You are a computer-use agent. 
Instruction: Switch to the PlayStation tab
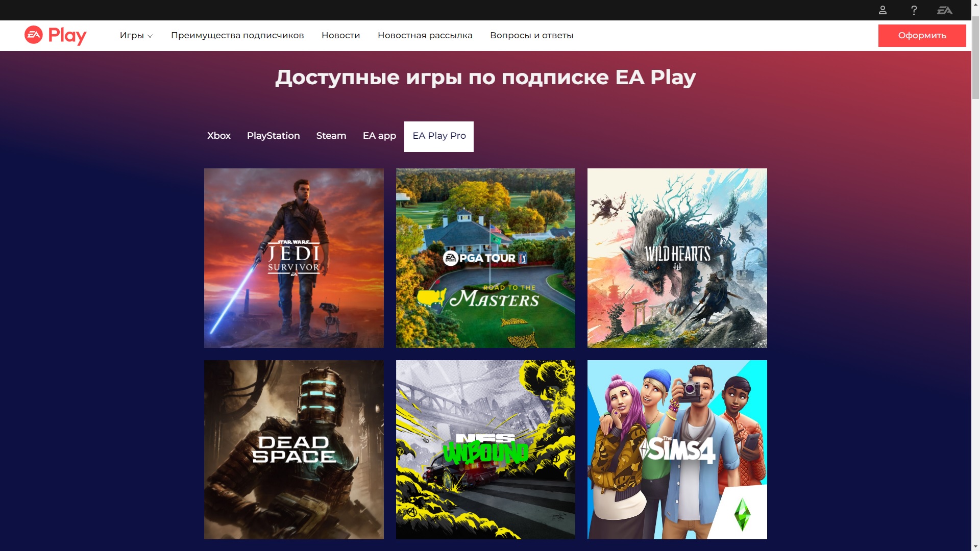(273, 136)
